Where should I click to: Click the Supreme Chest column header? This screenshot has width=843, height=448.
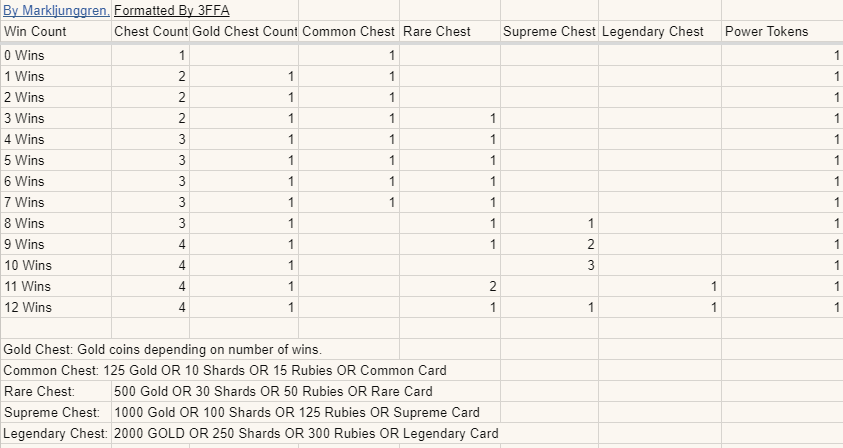pos(549,32)
